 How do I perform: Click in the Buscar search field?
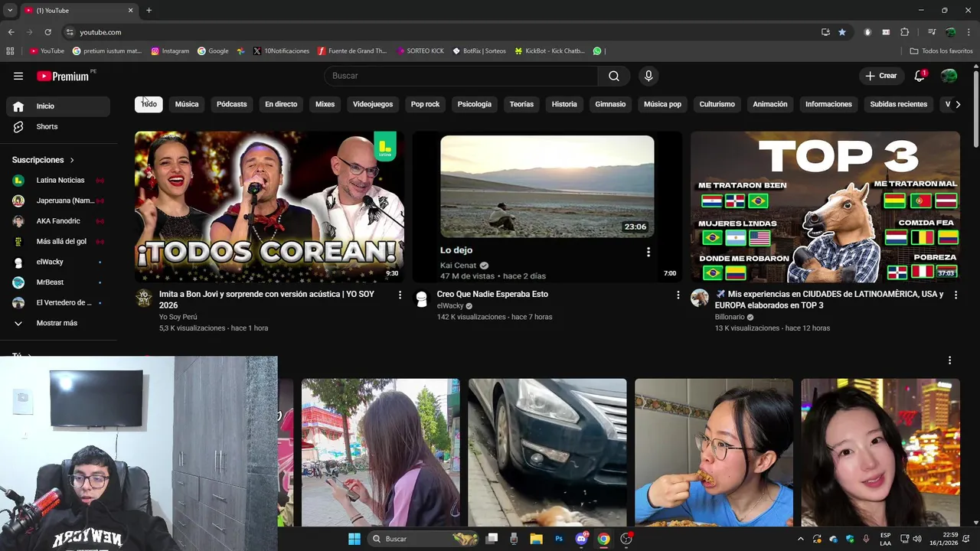[x=462, y=76]
